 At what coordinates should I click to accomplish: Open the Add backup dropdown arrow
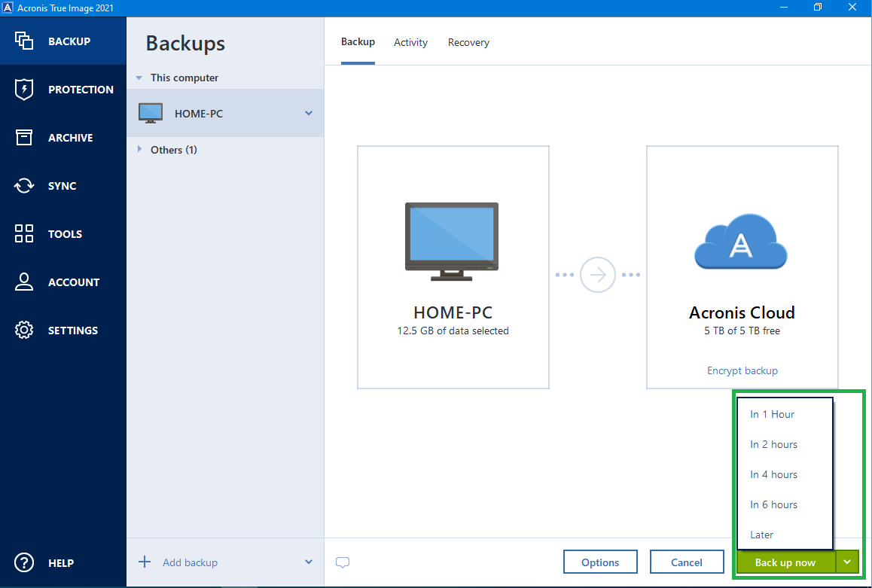pyautogui.click(x=308, y=562)
